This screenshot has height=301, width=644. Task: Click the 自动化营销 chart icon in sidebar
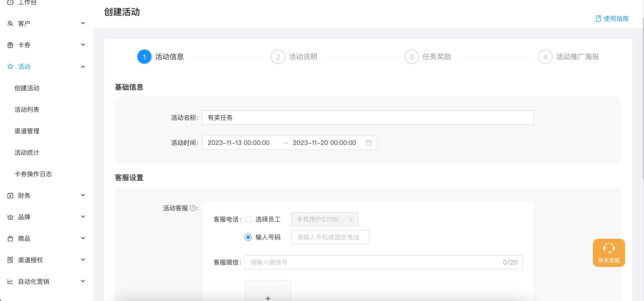[x=10, y=281]
